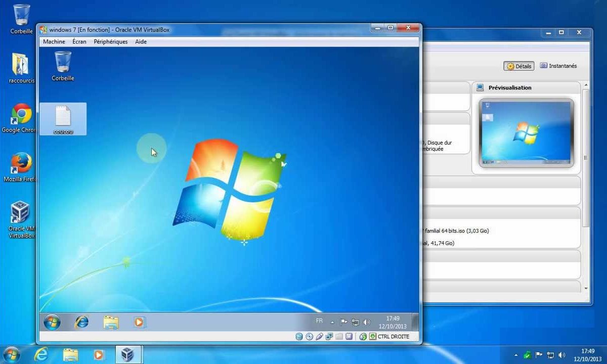607x364 pixels.
Task: Click the FR language indicator in the guest taskbar
Action: (319, 321)
